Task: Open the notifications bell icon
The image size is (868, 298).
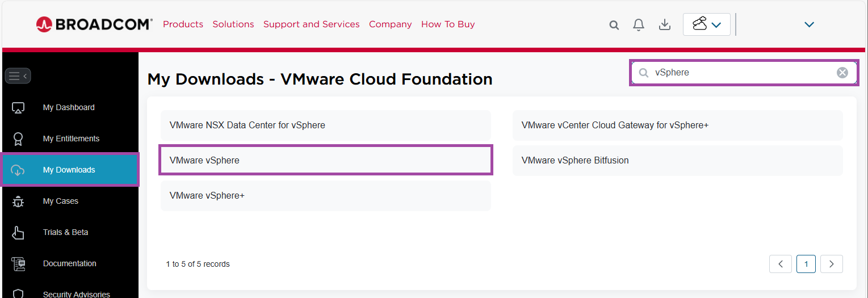Action: [x=639, y=24]
